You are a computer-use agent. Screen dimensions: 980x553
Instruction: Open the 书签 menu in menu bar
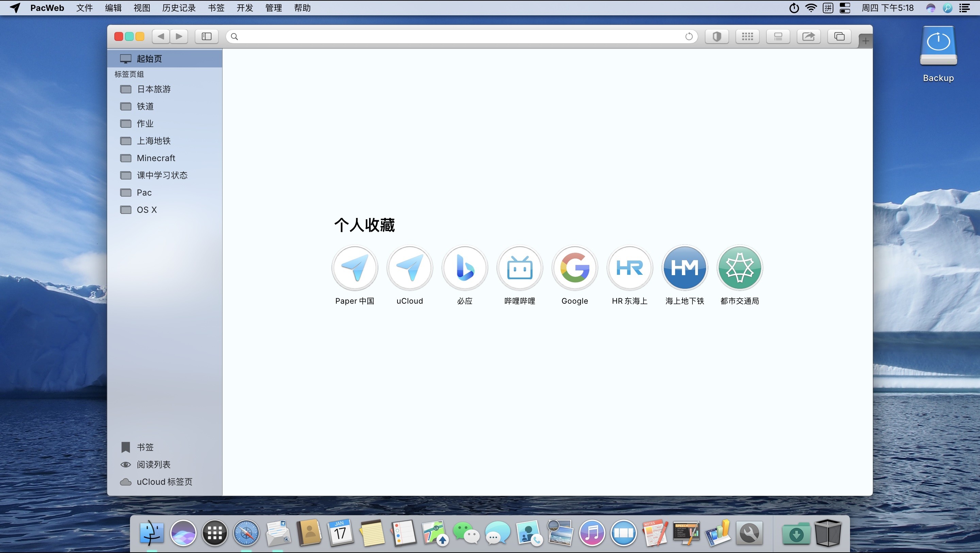(x=216, y=7)
